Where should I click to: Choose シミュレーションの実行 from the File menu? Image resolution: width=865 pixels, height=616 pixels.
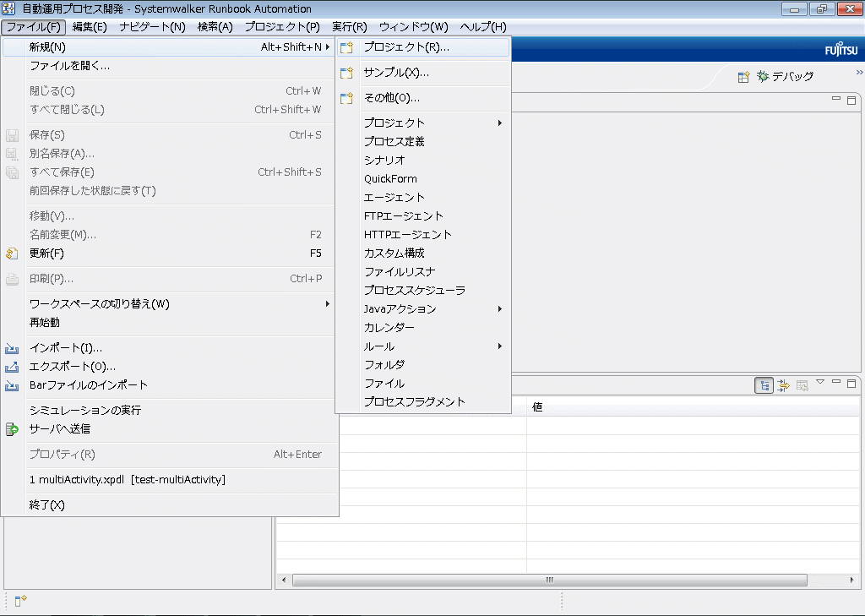pyautogui.click(x=169, y=410)
